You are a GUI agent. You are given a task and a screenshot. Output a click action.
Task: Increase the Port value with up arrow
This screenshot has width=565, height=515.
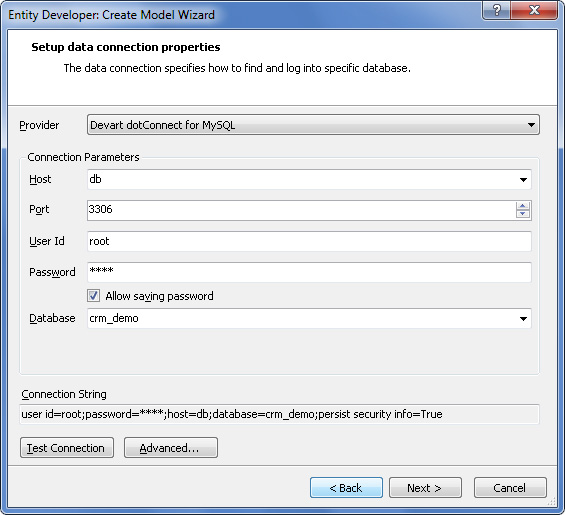(x=522, y=206)
